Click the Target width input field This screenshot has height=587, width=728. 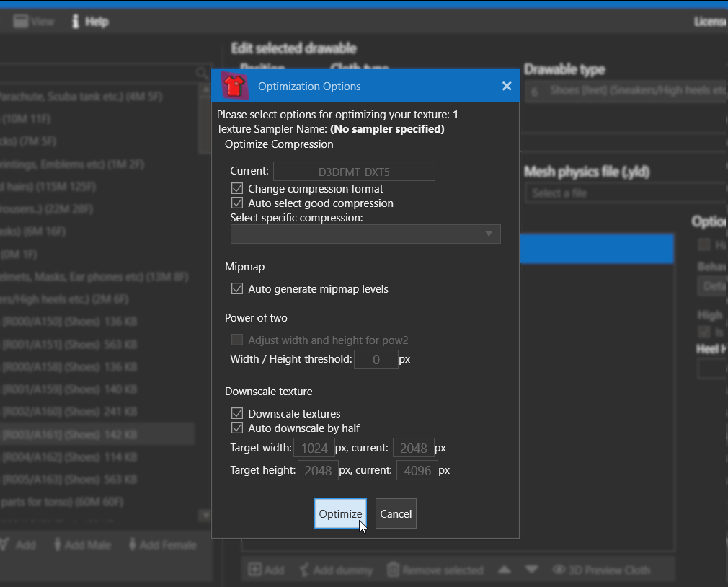point(314,449)
